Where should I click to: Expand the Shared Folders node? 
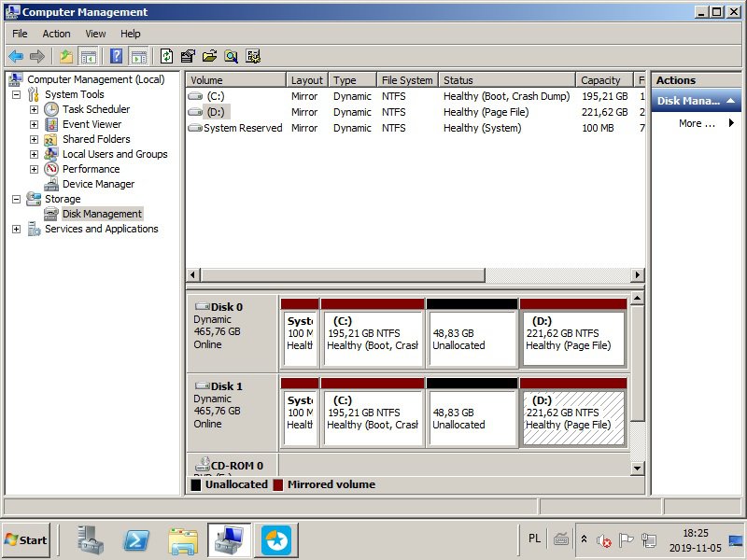click(x=34, y=139)
